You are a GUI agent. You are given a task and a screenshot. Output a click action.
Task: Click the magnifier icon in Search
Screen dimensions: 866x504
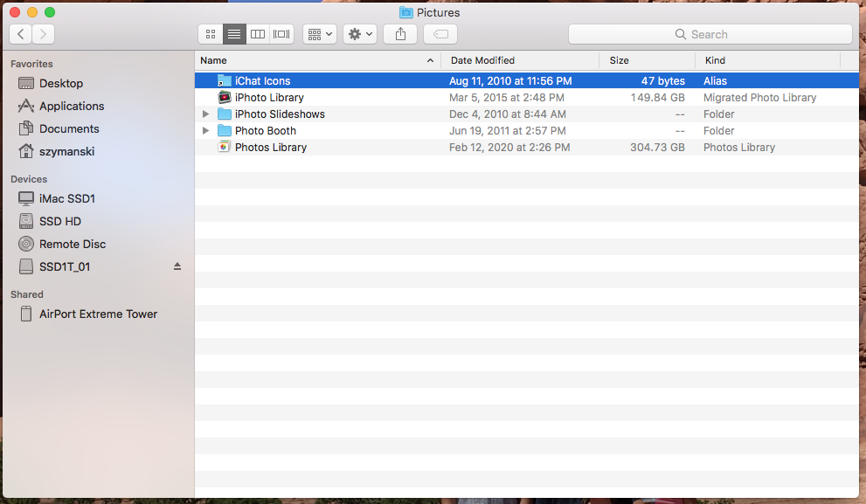point(681,34)
